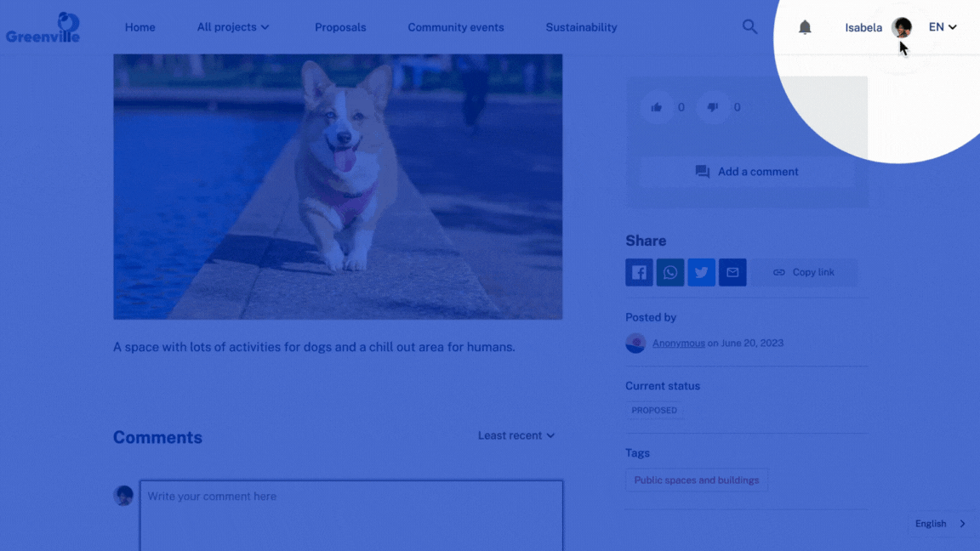Click Copy link button
This screenshot has height=551, width=980.
(x=804, y=272)
